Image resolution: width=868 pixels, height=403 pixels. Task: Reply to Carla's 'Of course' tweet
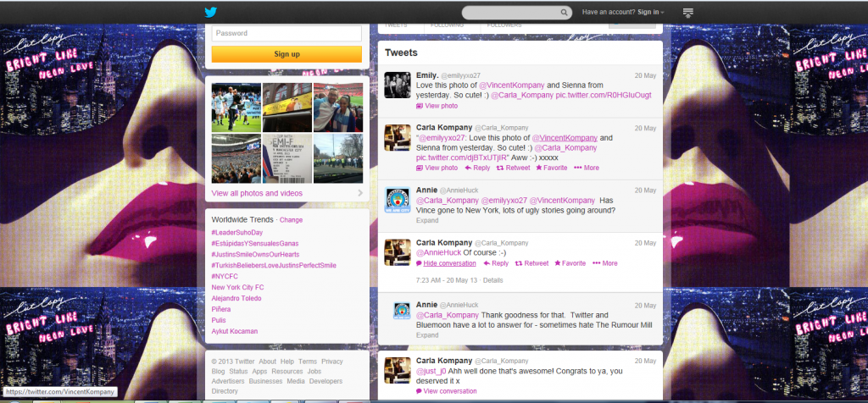[x=495, y=263]
